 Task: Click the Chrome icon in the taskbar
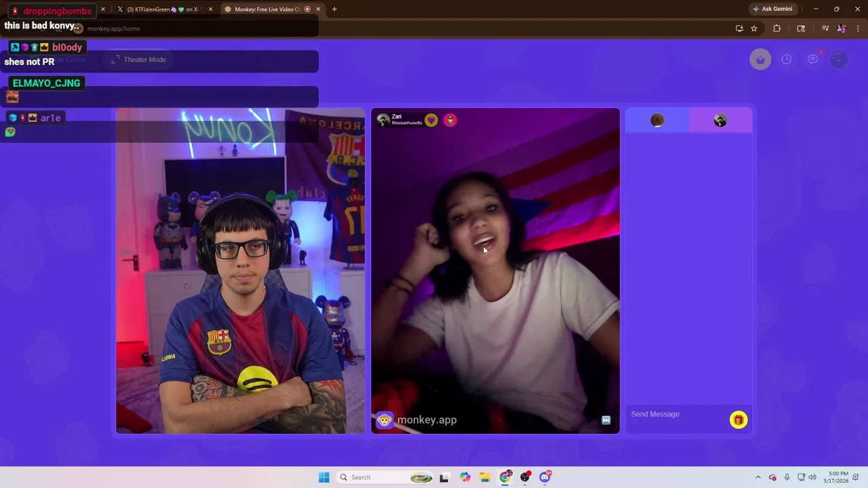pos(505,477)
